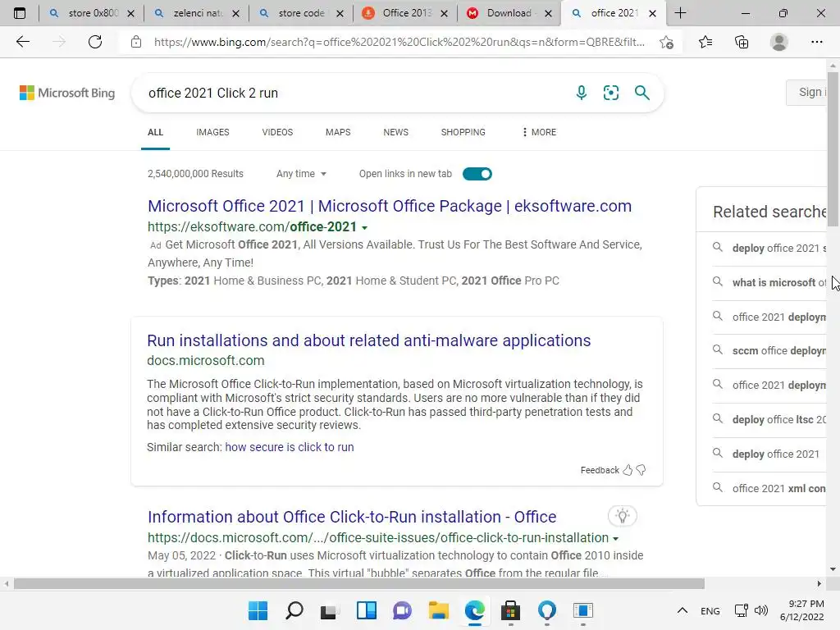Open the Collections icon
The image size is (840, 630).
742,42
